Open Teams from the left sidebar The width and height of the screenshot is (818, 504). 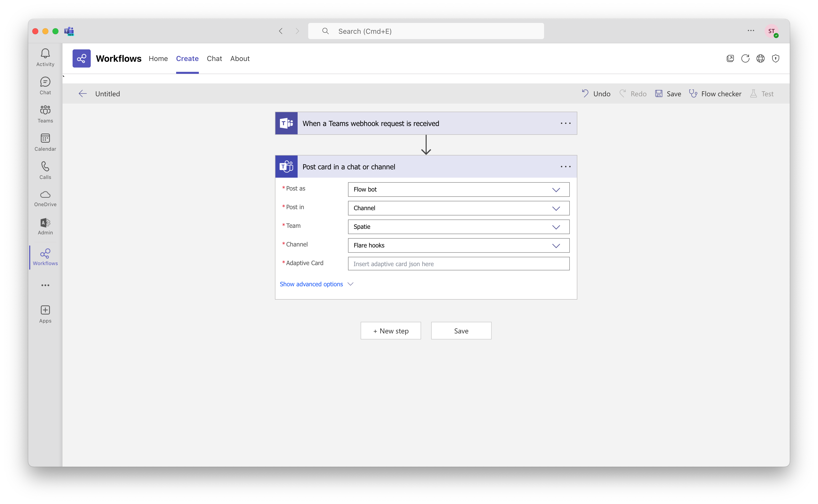click(x=45, y=114)
